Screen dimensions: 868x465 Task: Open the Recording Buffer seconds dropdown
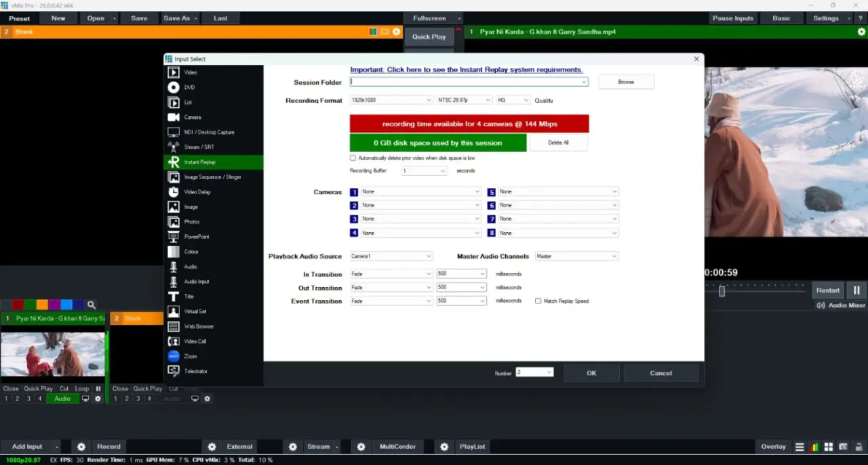pos(443,171)
